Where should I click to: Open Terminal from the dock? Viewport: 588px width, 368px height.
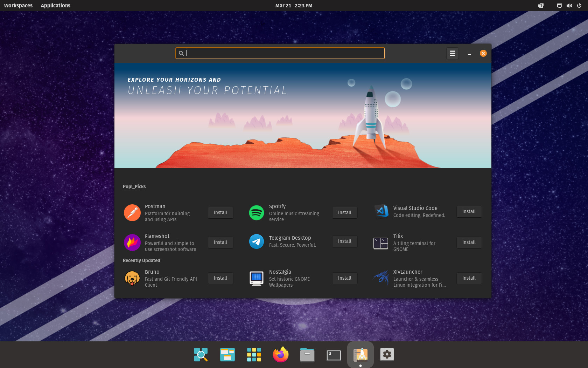click(334, 355)
